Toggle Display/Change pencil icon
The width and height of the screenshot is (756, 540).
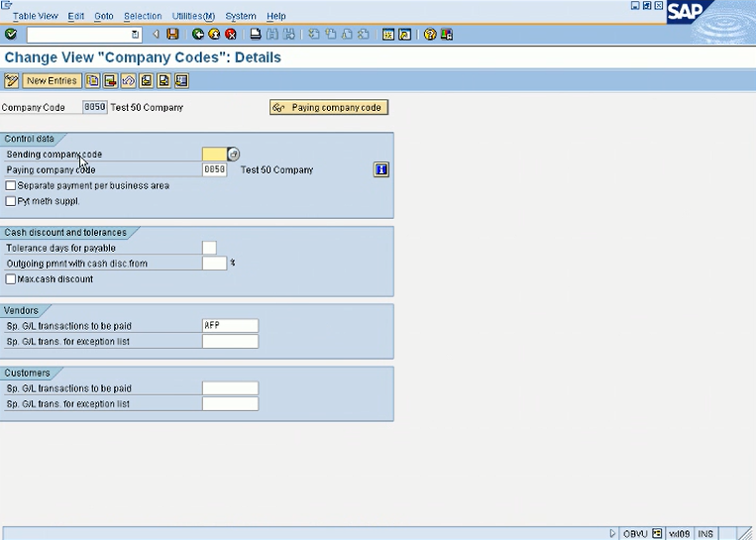coord(11,80)
